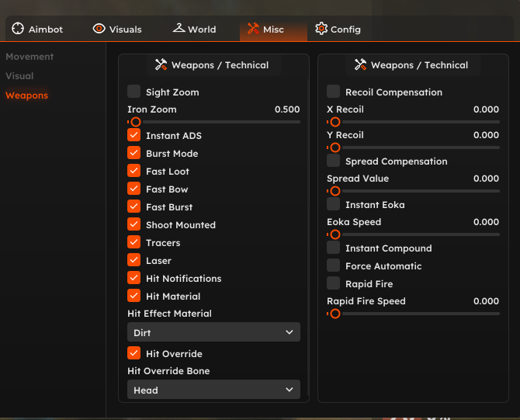This screenshot has height=420, width=520.
Task: Toggle Hit Notifications checkbox
Action: coord(134,278)
